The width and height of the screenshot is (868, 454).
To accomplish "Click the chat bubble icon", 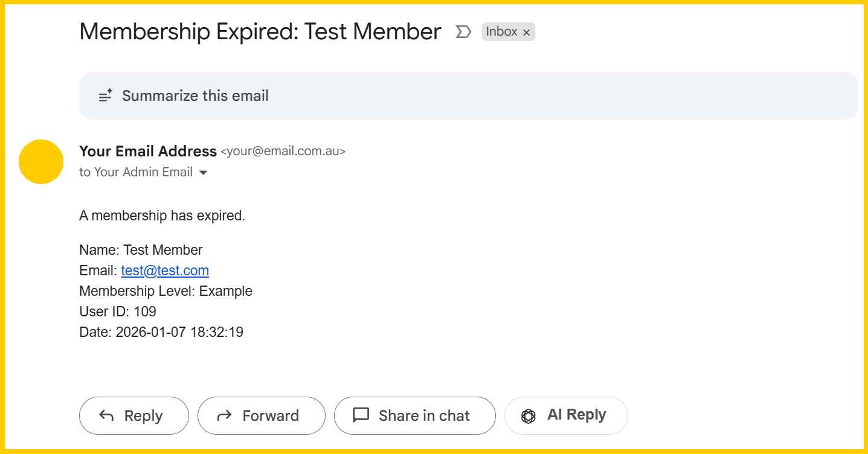I will click(x=361, y=415).
